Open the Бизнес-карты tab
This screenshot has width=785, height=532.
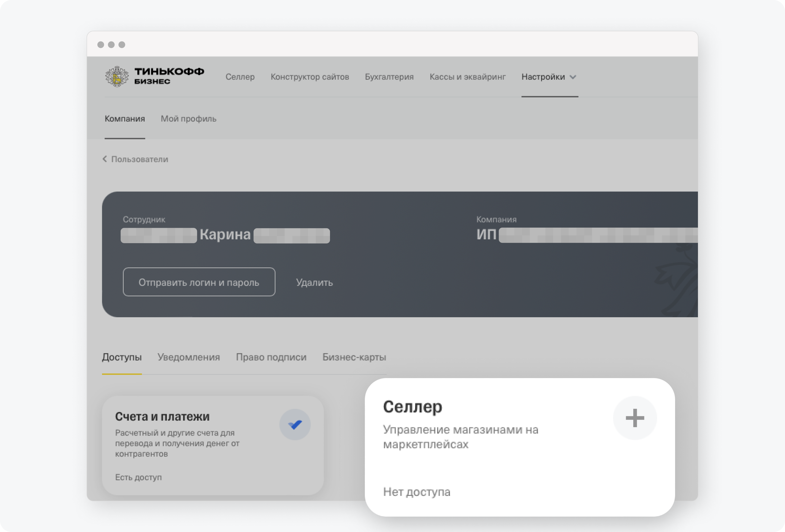point(354,357)
